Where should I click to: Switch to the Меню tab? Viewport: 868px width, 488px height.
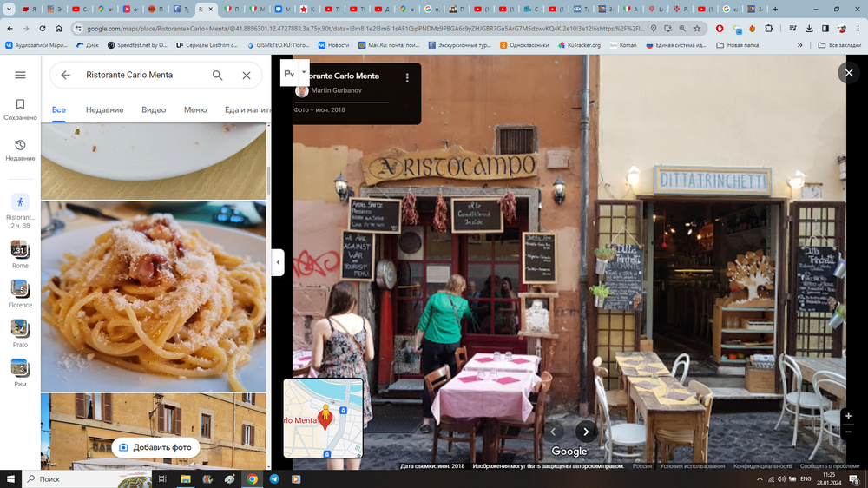[195, 109]
